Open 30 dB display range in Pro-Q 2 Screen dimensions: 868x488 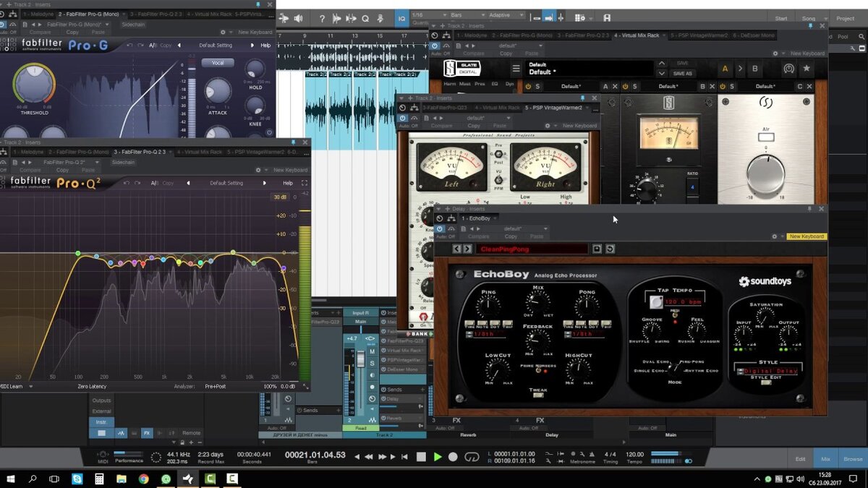[x=280, y=197]
